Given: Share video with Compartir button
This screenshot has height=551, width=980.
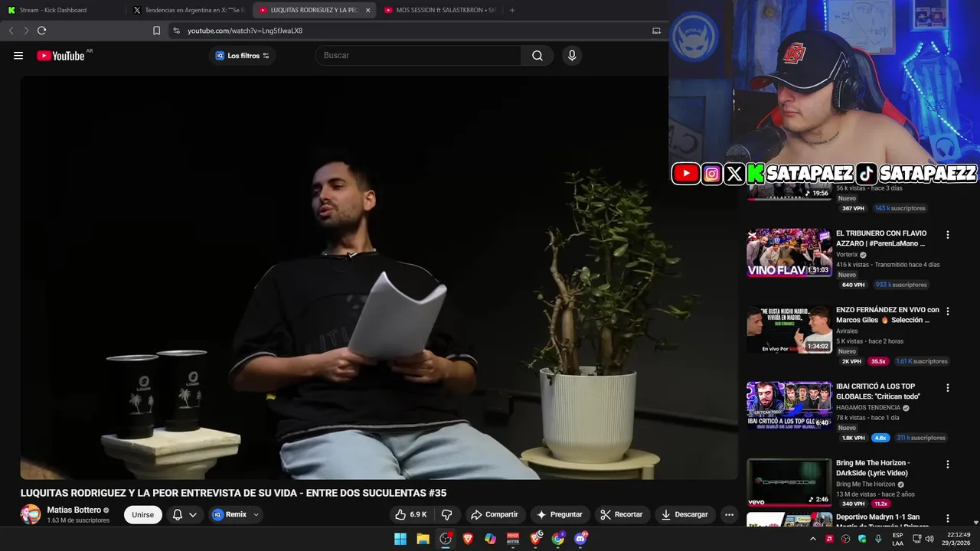Looking at the screenshot, I should [x=495, y=514].
